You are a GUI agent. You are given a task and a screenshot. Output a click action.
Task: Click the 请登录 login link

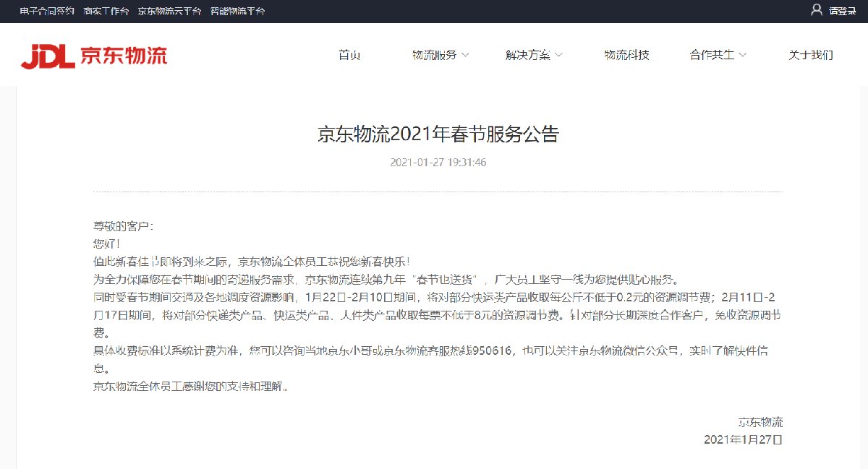click(x=841, y=10)
